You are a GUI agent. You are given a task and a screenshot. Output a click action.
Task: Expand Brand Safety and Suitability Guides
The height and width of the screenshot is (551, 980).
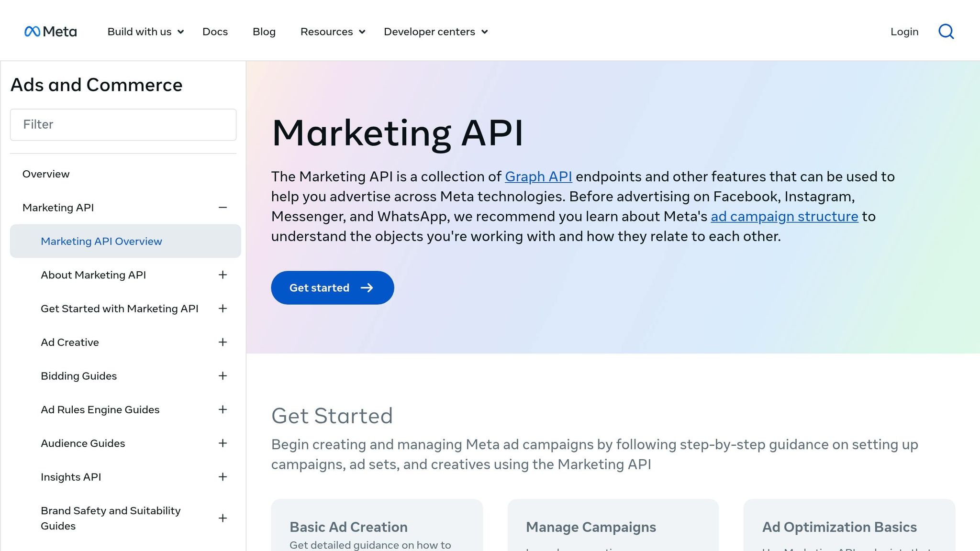(223, 518)
